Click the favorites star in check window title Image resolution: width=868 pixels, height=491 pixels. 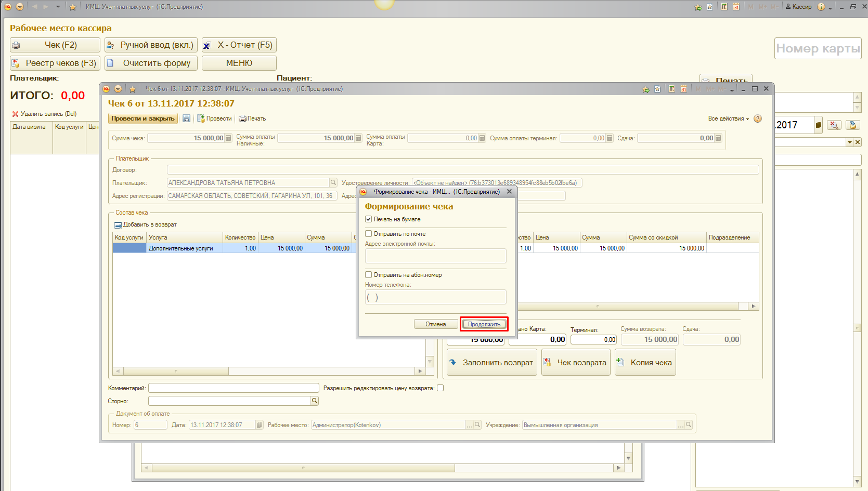133,89
